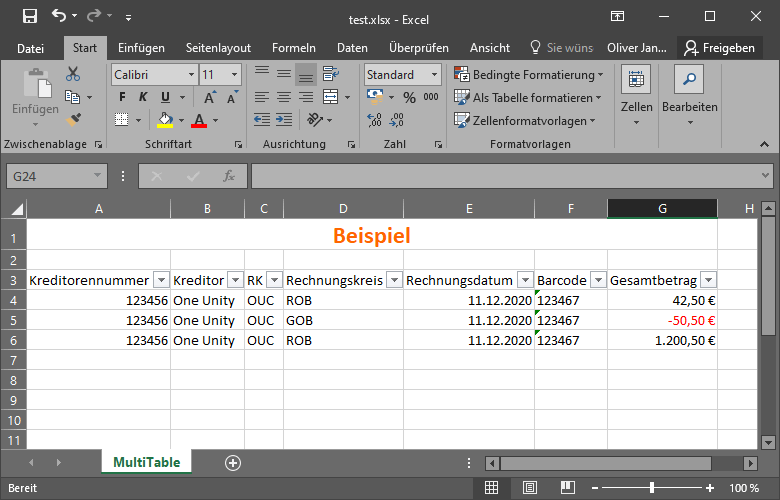Open Gesamtbetrag filter dropdown
Viewport: 780px width, 500px height.
point(708,281)
